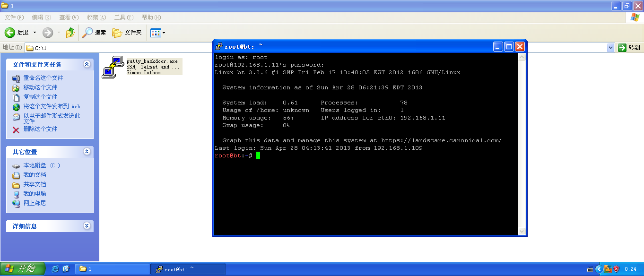This screenshot has width=644, height=276.
Task: Click the putty_backdoor.exe file name
Action: click(152, 61)
